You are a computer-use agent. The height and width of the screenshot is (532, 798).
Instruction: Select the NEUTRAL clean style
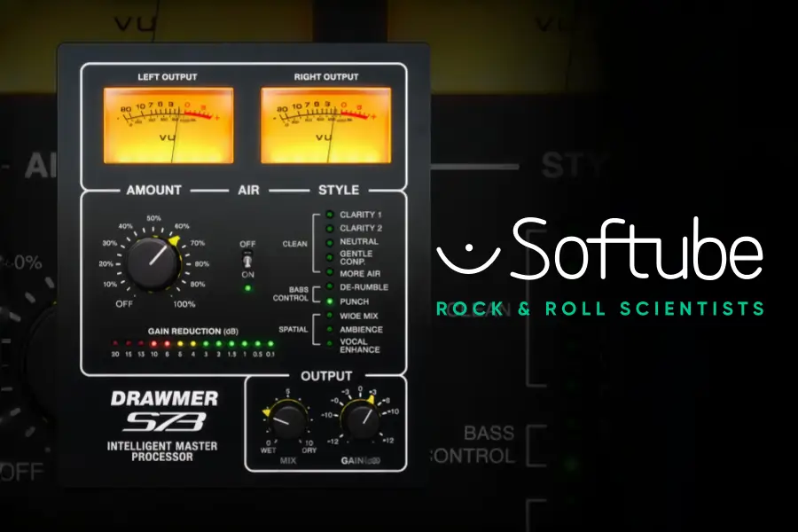[x=329, y=242]
